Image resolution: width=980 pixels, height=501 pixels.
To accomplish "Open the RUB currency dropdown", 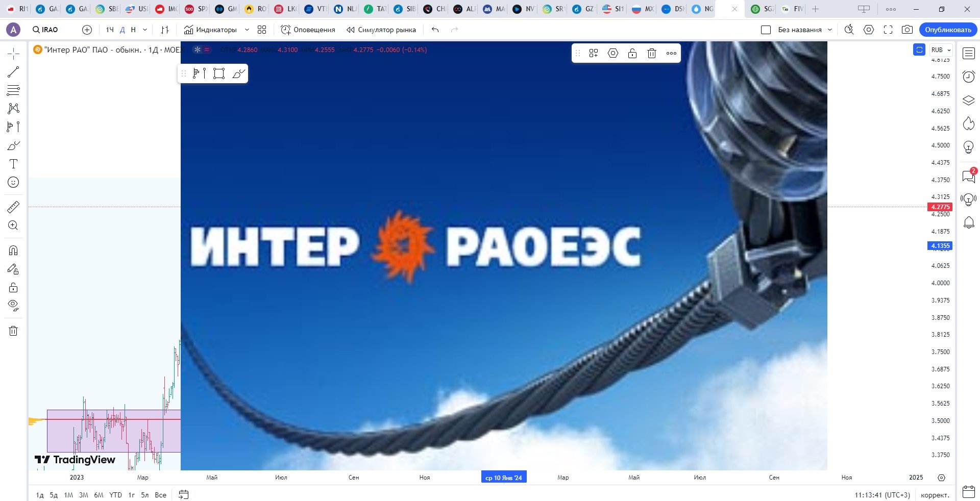I will [941, 49].
